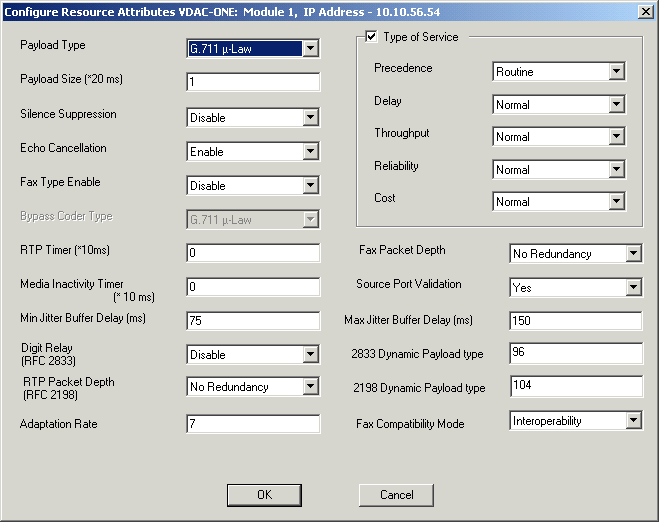Expand the Delay dropdown

pyautogui.click(x=616, y=105)
